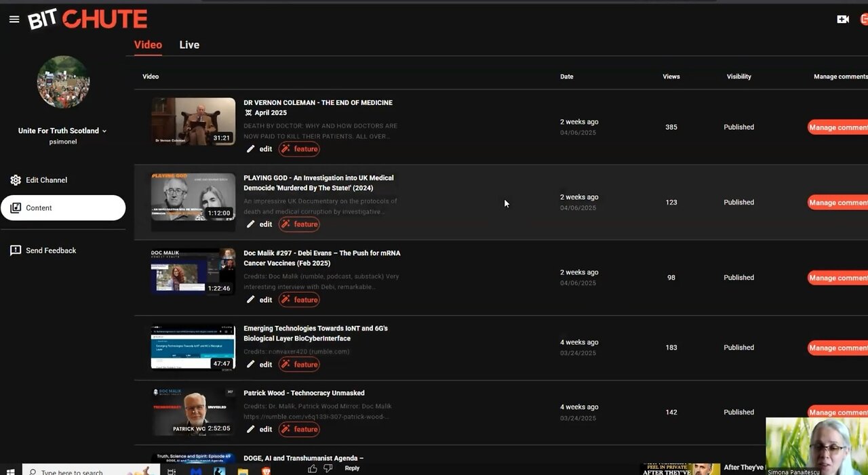Viewport: 868px width, 475px height.
Task: Feature the Patrick Wood Technocracy Unmasked video
Action: [x=299, y=429]
